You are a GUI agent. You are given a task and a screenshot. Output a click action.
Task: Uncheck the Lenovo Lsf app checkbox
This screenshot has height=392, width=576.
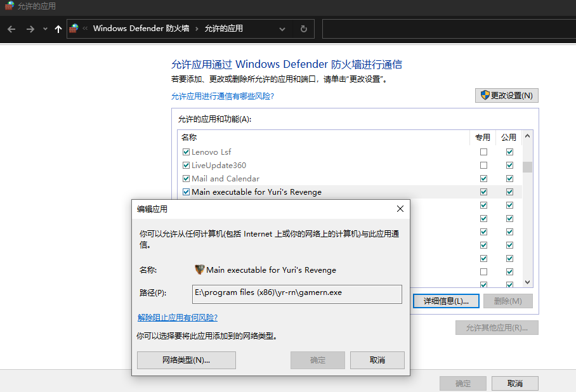point(186,152)
